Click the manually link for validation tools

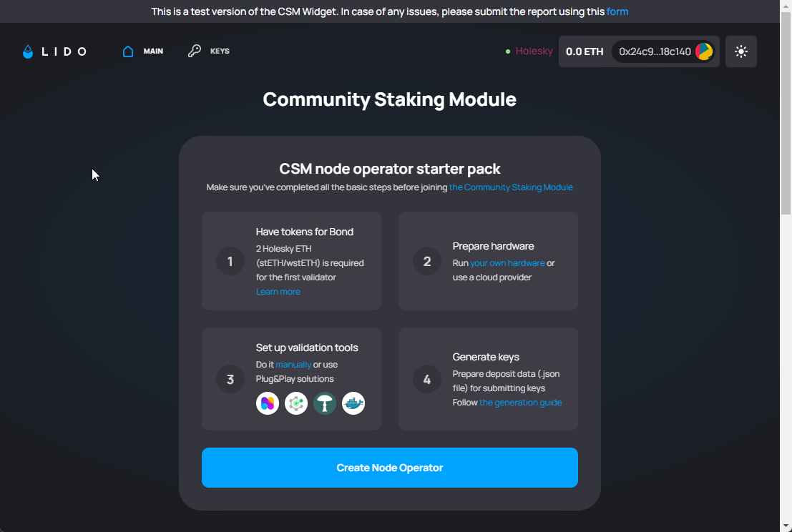click(x=293, y=364)
